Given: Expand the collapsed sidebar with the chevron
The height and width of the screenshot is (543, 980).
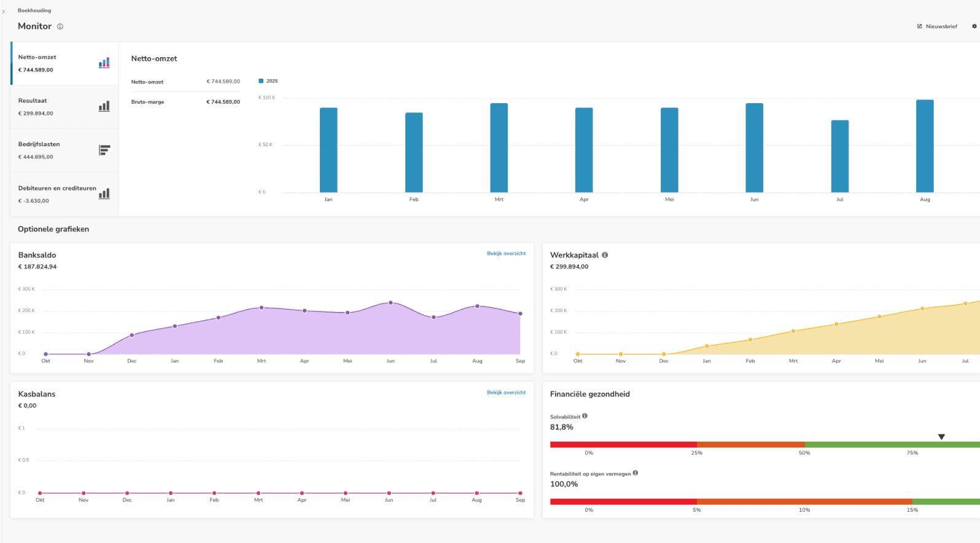Looking at the screenshot, I should coord(4,11).
